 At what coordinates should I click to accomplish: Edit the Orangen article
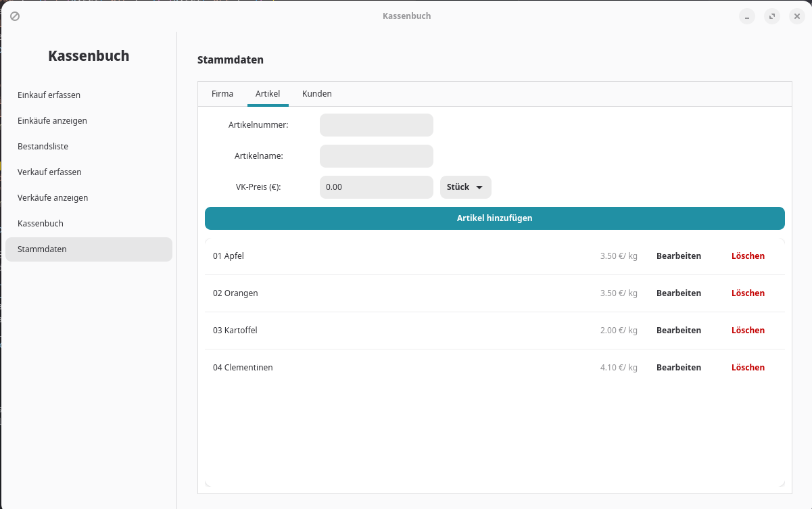(678, 293)
